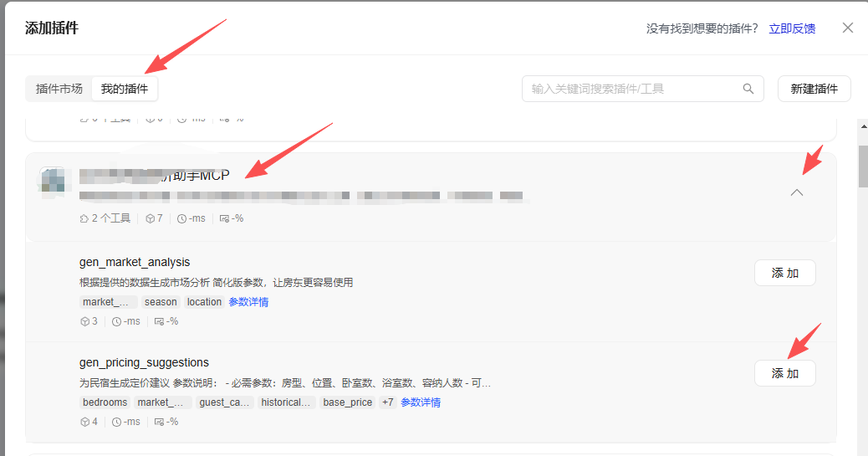This screenshot has height=456, width=868.
Task: Click the success rate icon under gen_market_analysis
Action: point(159,321)
